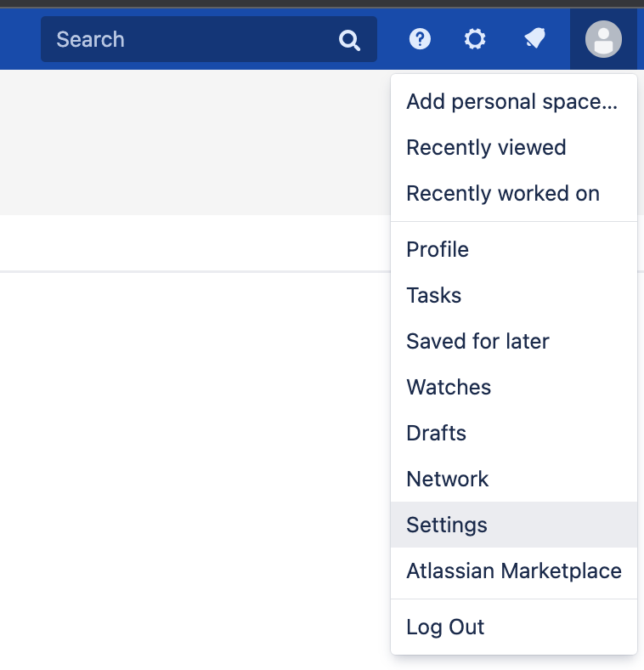Screen dimensions: 644x670
Task: Open the help question mark menu
Action: click(x=420, y=39)
